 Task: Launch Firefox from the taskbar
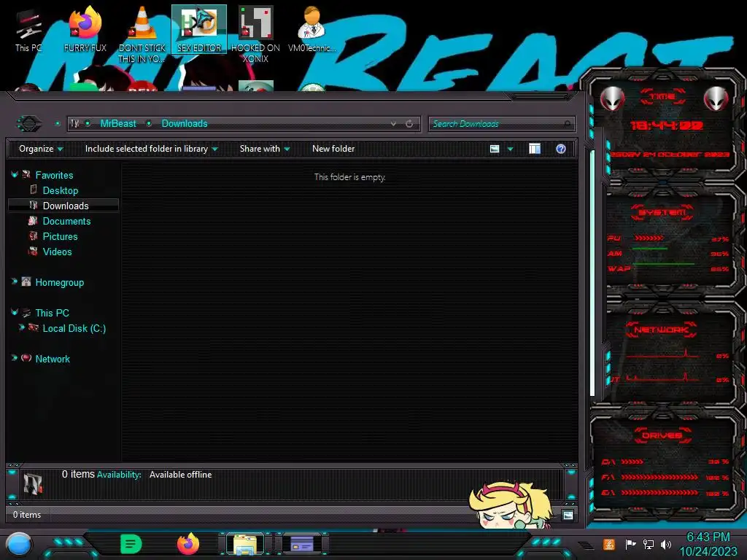click(188, 544)
